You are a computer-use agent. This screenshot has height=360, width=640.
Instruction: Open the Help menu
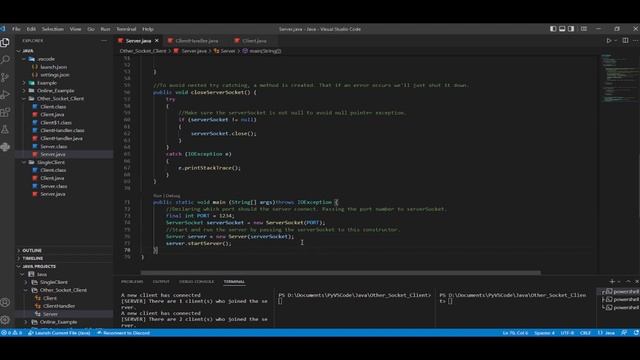tap(148, 29)
